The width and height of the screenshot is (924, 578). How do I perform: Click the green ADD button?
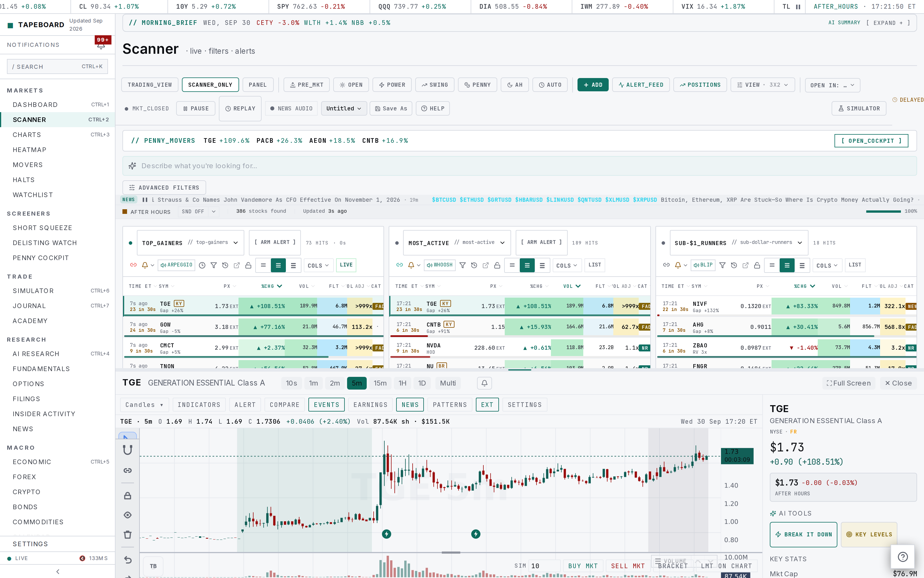(x=593, y=85)
